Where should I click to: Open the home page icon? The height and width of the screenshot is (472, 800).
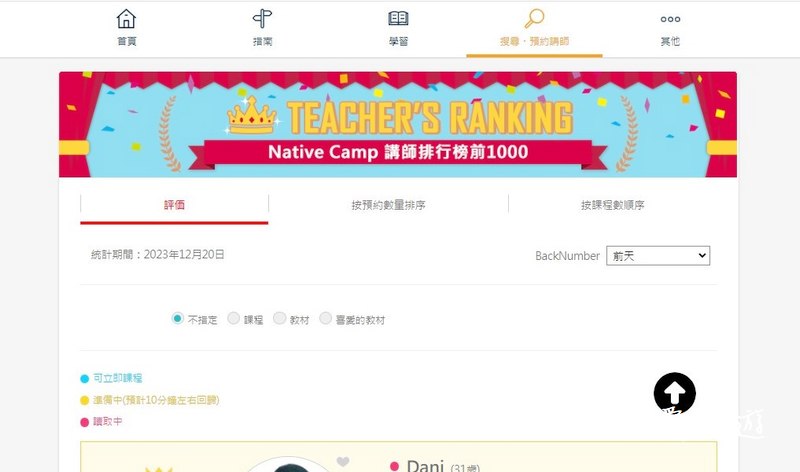click(126, 19)
